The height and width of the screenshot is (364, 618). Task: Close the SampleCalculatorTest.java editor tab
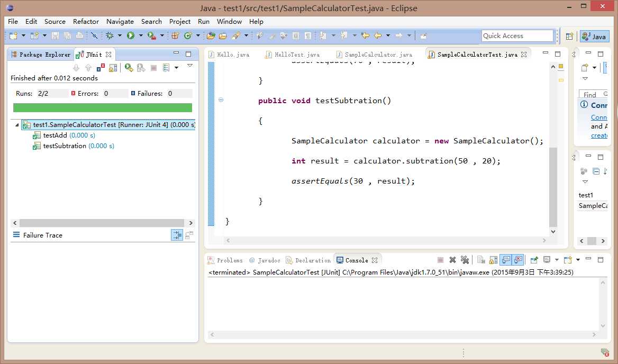(x=524, y=54)
